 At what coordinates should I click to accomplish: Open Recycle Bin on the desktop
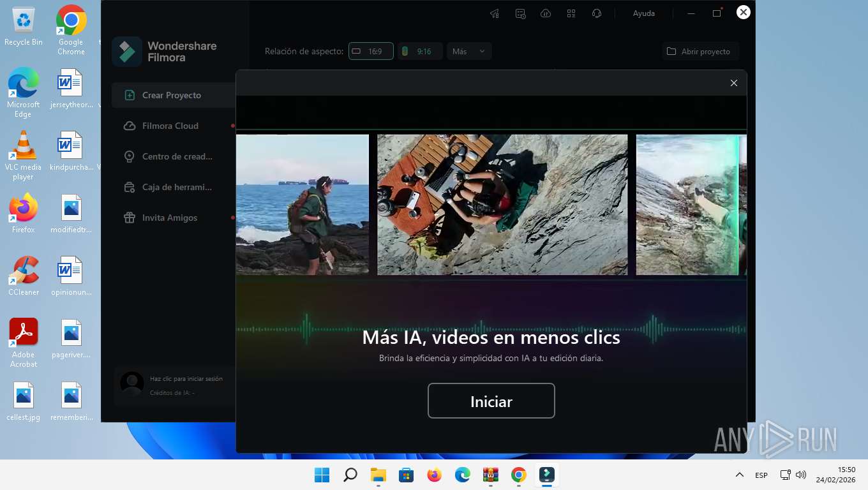(x=24, y=27)
